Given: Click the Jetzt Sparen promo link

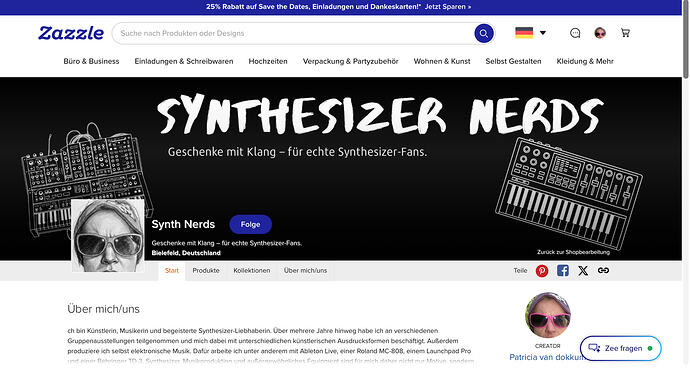Looking at the screenshot, I should click(x=448, y=7).
